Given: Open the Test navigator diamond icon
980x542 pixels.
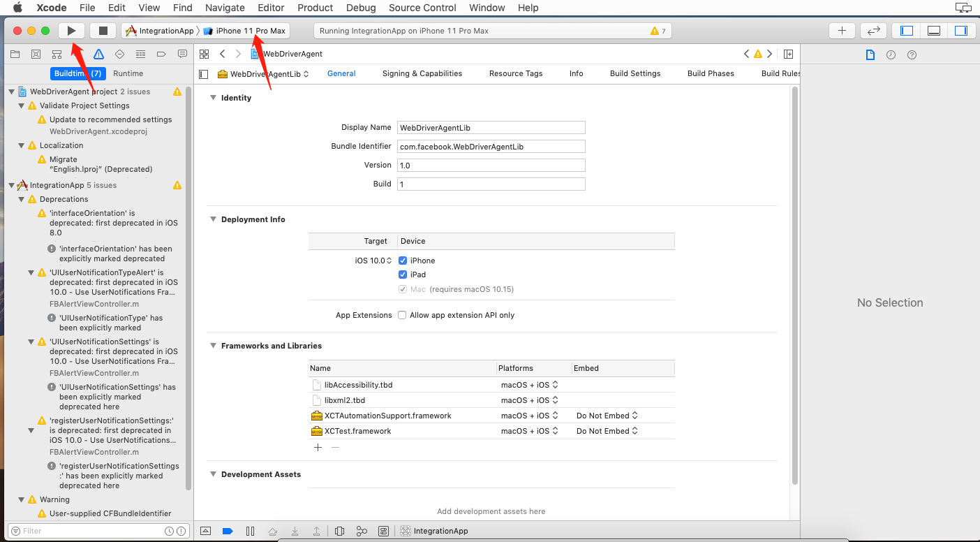Looking at the screenshot, I should click(x=119, y=54).
